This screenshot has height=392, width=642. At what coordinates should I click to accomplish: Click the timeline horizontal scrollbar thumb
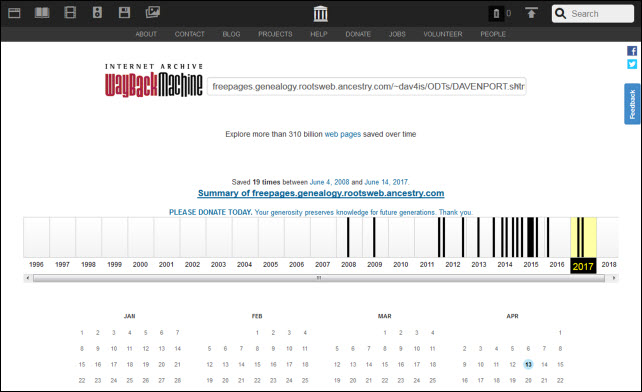[319, 278]
